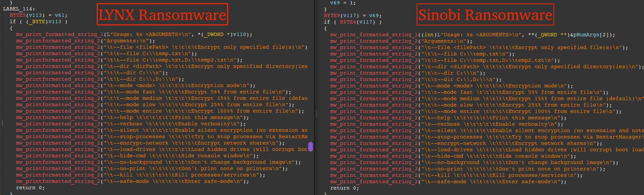This screenshot has height=195, width=644.
Task: Click the "v69 = 1;" line in right pane
Action: tap(343, 3)
